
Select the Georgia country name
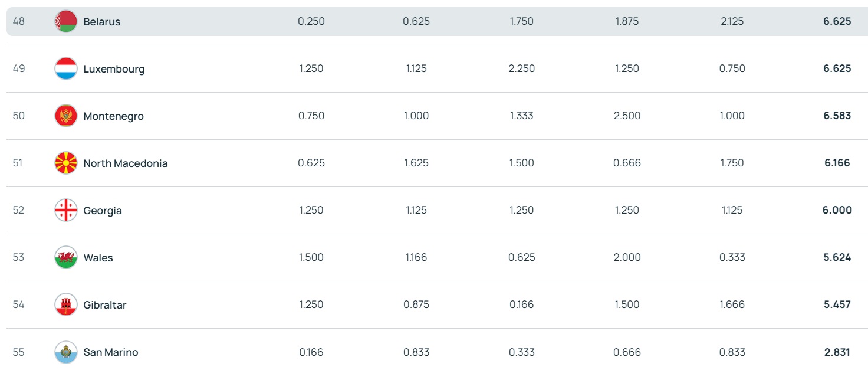(103, 211)
